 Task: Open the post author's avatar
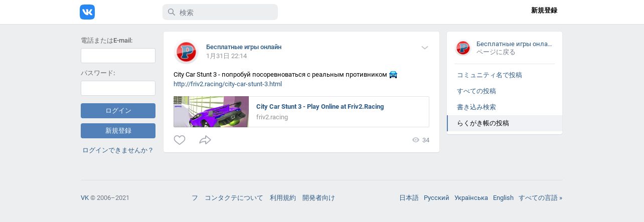click(186, 52)
